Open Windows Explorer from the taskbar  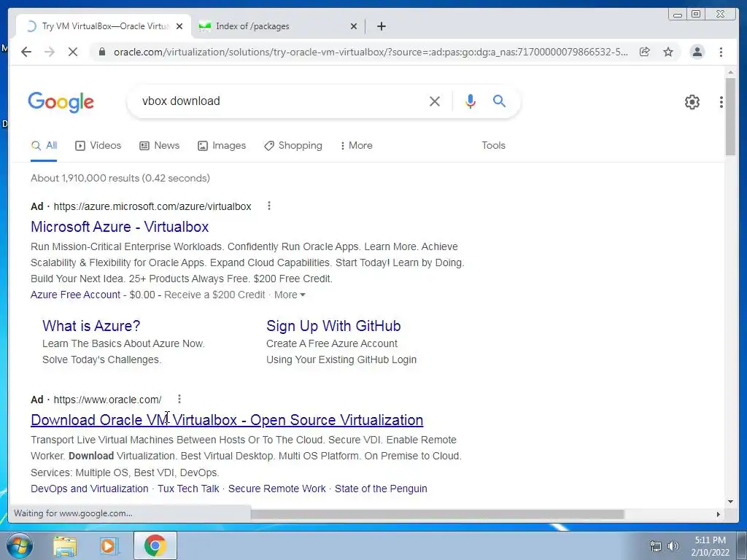[65, 545]
